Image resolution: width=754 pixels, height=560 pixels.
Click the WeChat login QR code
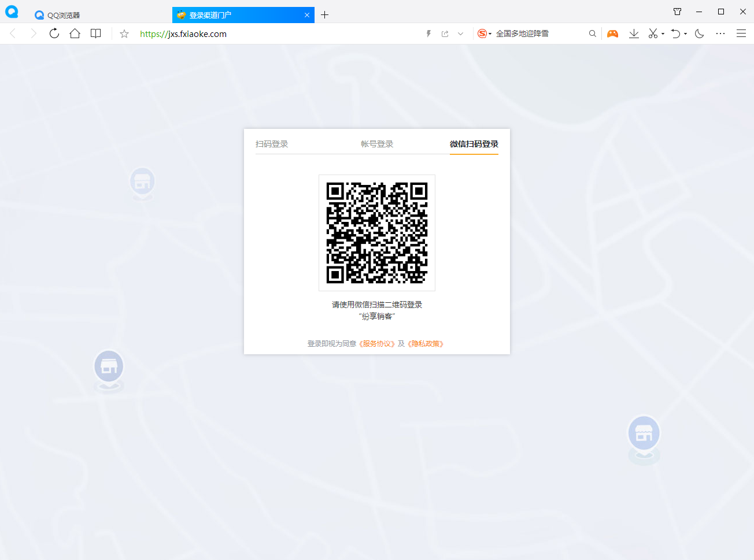coord(377,233)
